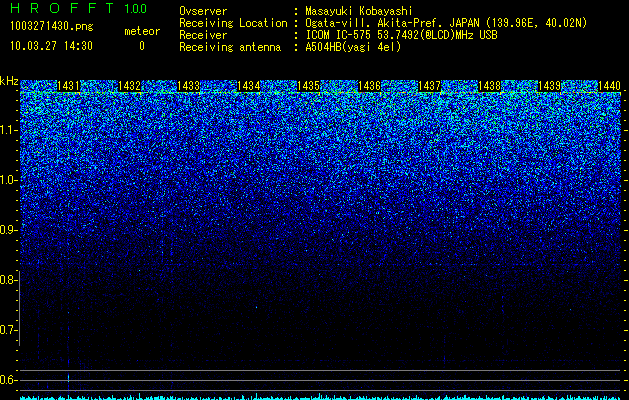Viewport: 629px width, 400px height.
Task: Click the 0.6 frequency axis label
Action: click(x=8, y=380)
